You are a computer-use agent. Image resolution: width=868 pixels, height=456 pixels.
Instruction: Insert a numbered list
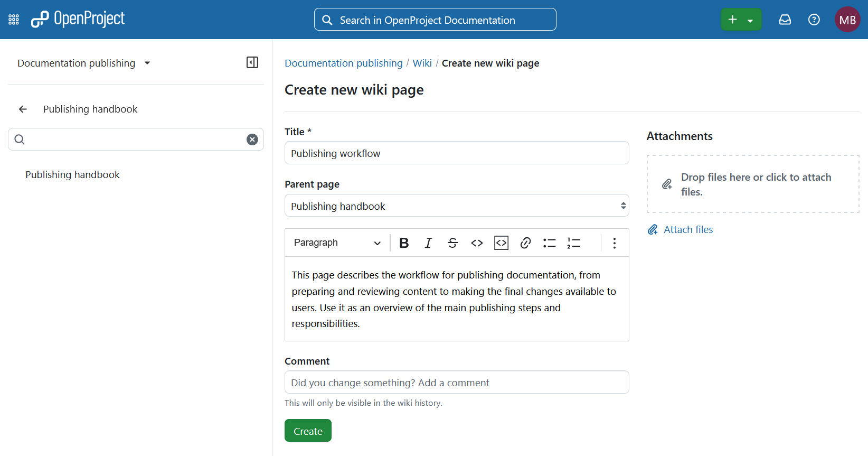tap(574, 243)
